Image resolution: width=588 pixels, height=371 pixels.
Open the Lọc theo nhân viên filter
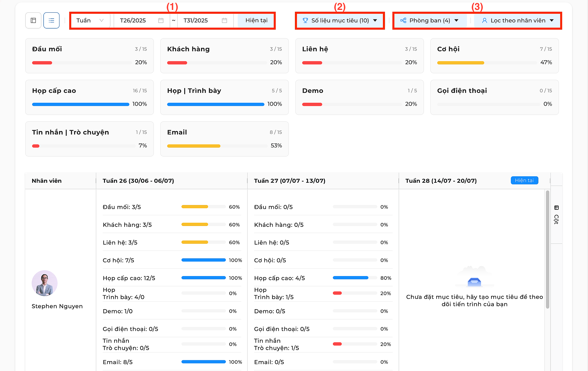coord(517,20)
